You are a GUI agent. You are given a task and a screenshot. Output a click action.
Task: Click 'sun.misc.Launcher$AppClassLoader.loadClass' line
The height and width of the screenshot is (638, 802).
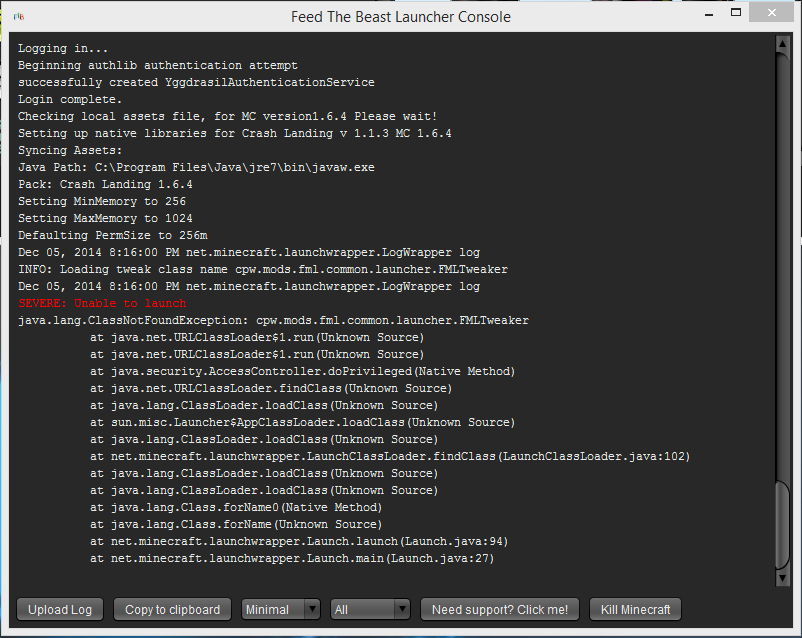(302, 422)
